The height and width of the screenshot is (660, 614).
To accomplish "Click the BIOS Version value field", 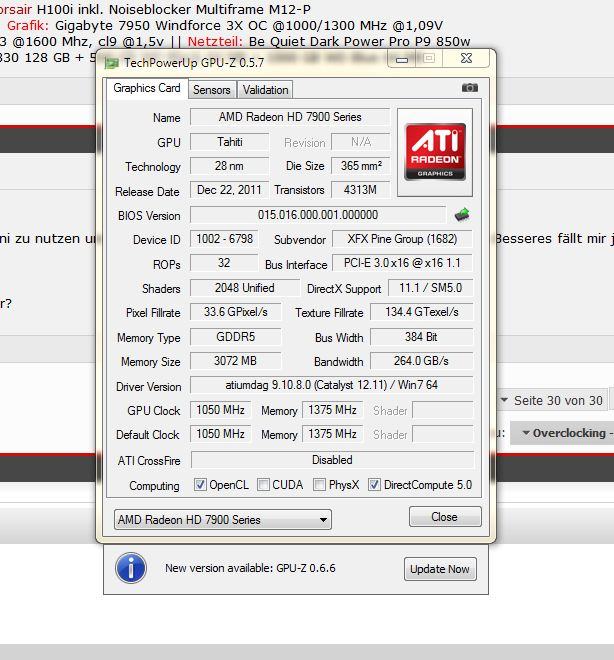I will pos(318,215).
